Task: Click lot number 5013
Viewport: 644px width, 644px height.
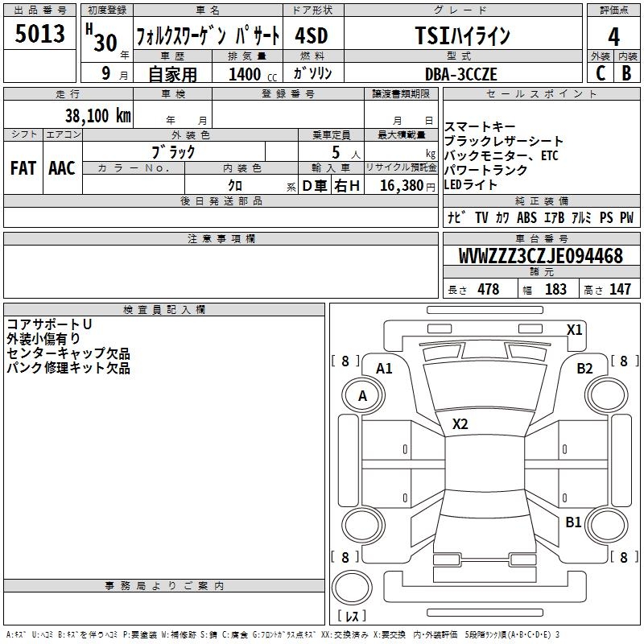Action: click(x=39, y=33)
